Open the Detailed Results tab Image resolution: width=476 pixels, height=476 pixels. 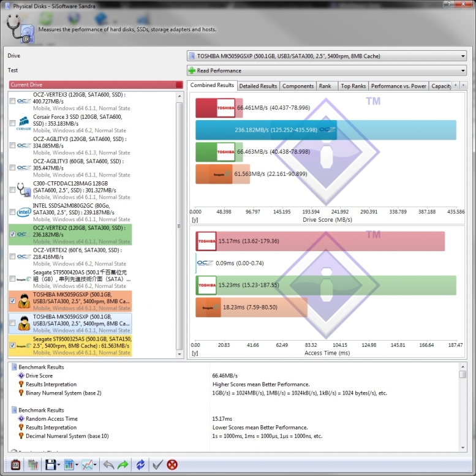tap(258, 86)
